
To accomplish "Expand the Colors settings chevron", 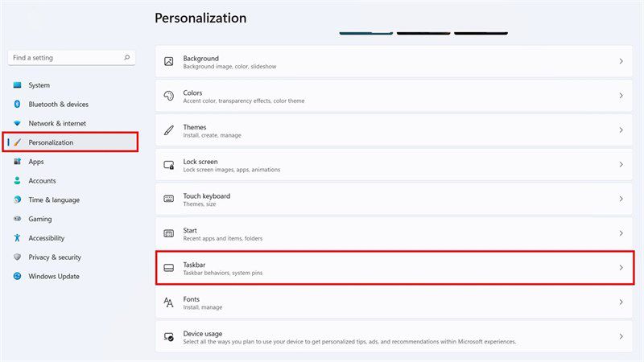I will point(621,96).
